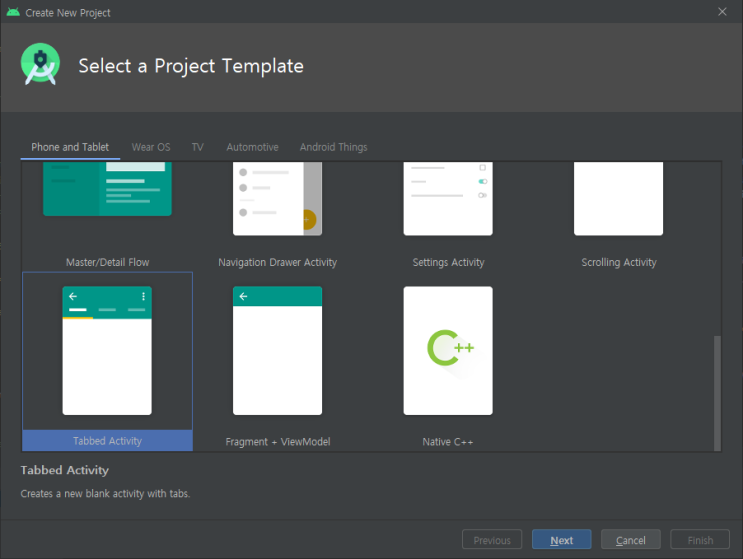The height and width of the screenshot is (559, 743).
Task: Click the Android Studio logo icon
Action: pos(40,64)
